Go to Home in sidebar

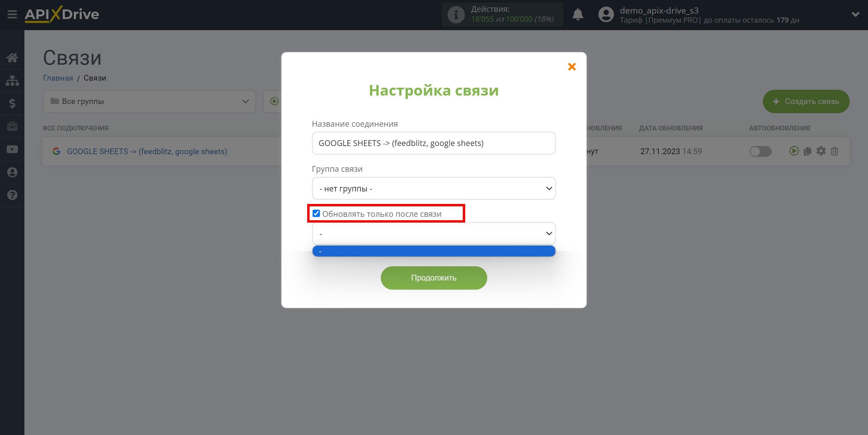click(12, 58)
